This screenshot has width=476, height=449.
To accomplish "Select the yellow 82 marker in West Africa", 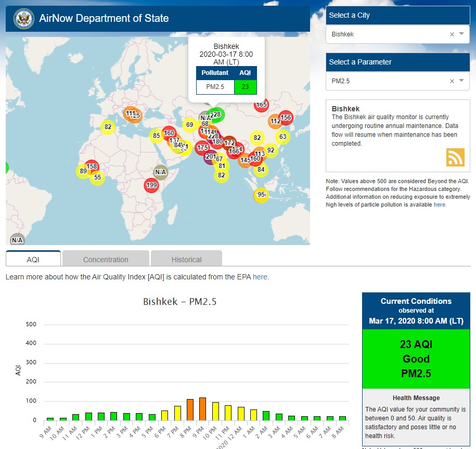I will 108,127.
